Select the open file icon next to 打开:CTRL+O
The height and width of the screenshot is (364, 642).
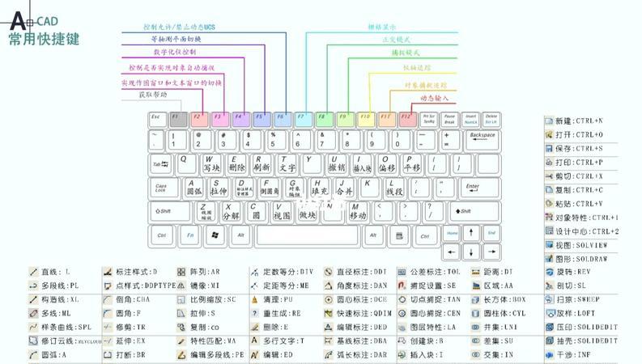[x=549, y=134]
